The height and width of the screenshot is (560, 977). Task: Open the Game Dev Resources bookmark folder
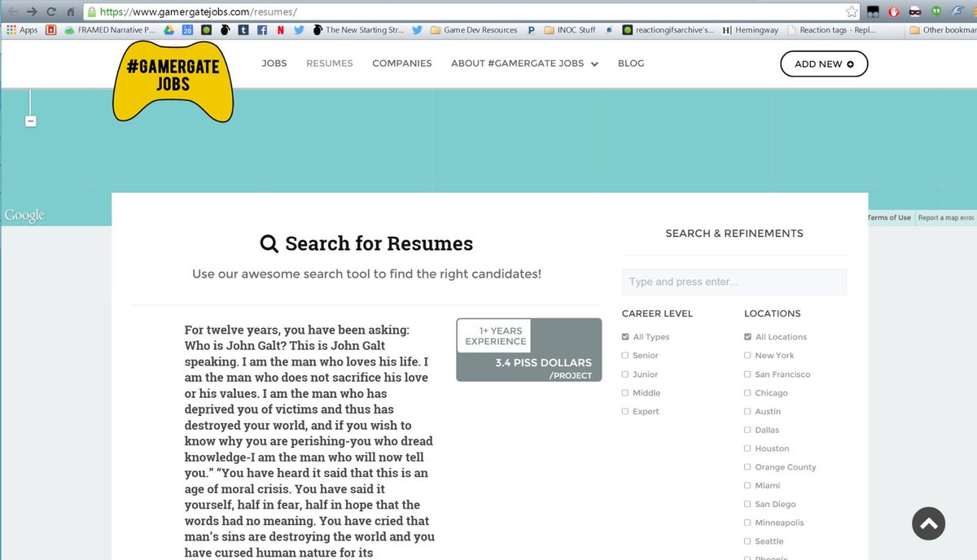474,30
